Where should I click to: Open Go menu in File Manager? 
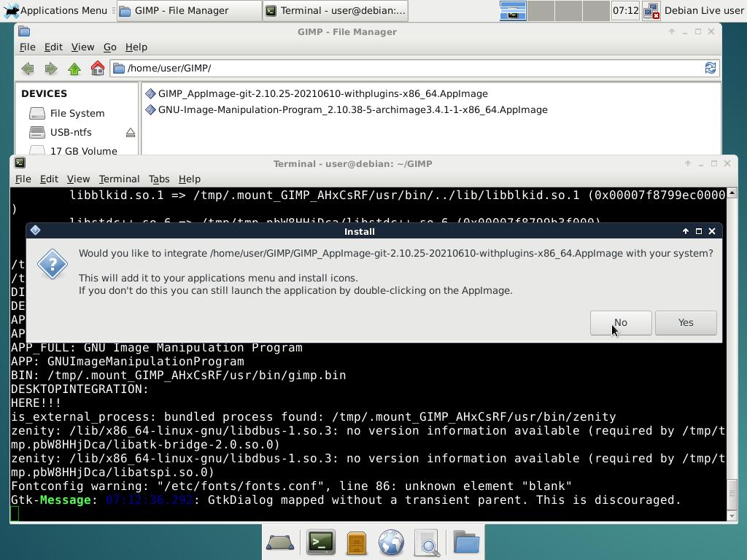[x=109, y=47]
